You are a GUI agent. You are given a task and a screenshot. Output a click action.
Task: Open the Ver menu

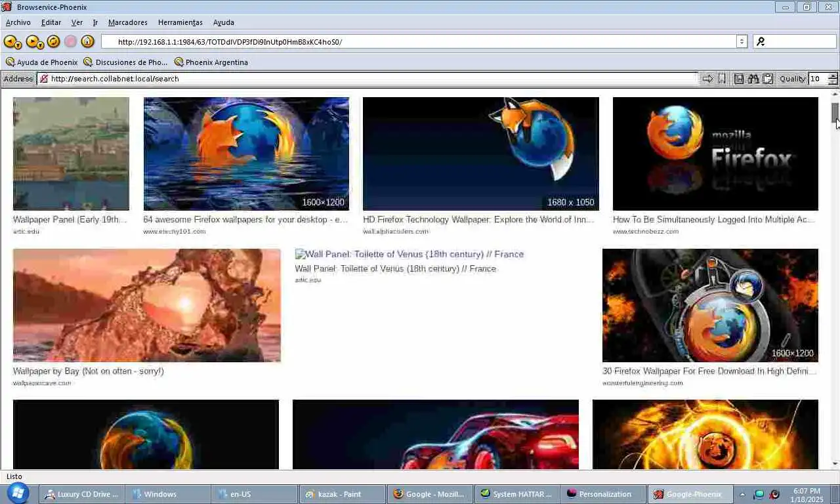pyautogui.click(x=77, y=22)
